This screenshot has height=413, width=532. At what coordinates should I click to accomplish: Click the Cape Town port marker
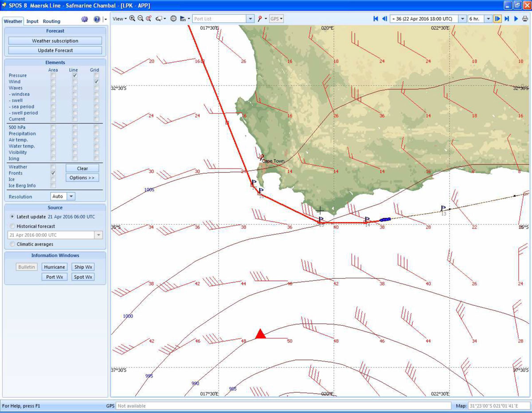pos(262,156)
